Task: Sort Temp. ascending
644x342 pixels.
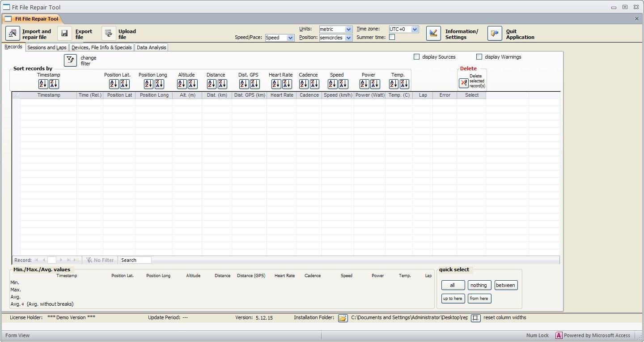Action: coord(394,84)
